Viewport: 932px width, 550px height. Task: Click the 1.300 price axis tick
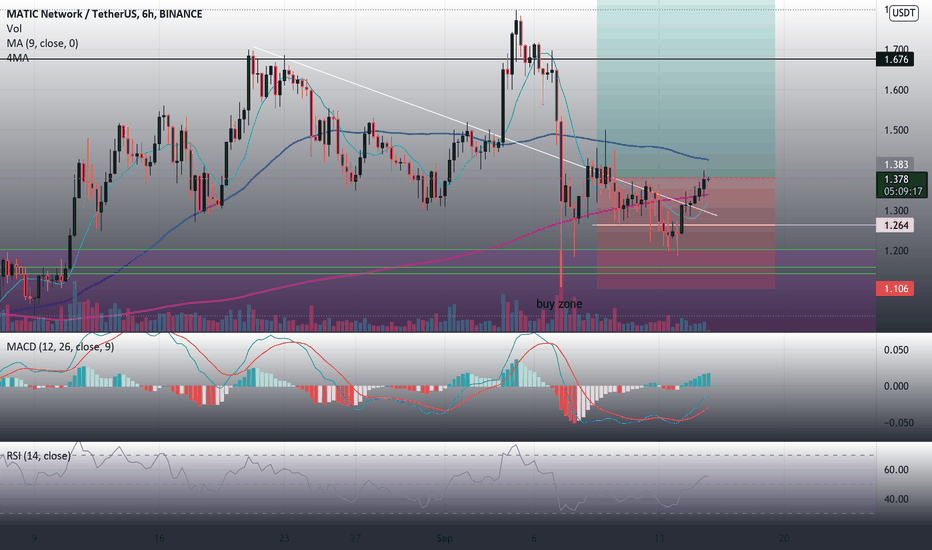896,210
